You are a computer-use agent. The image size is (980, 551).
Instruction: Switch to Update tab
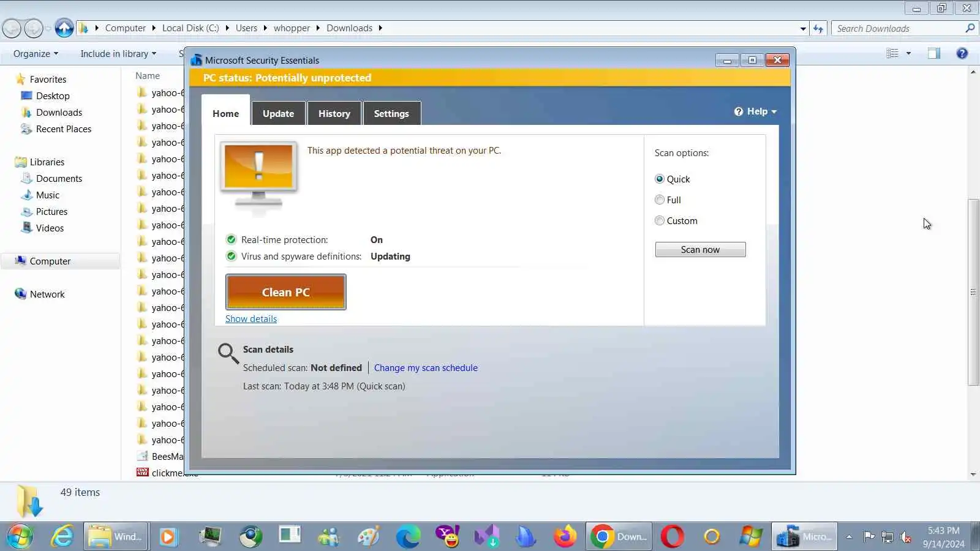click(278, 113)
